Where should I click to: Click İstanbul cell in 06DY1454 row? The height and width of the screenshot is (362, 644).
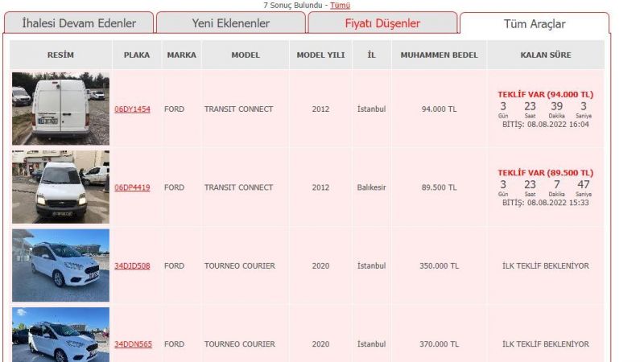(372, 109)
